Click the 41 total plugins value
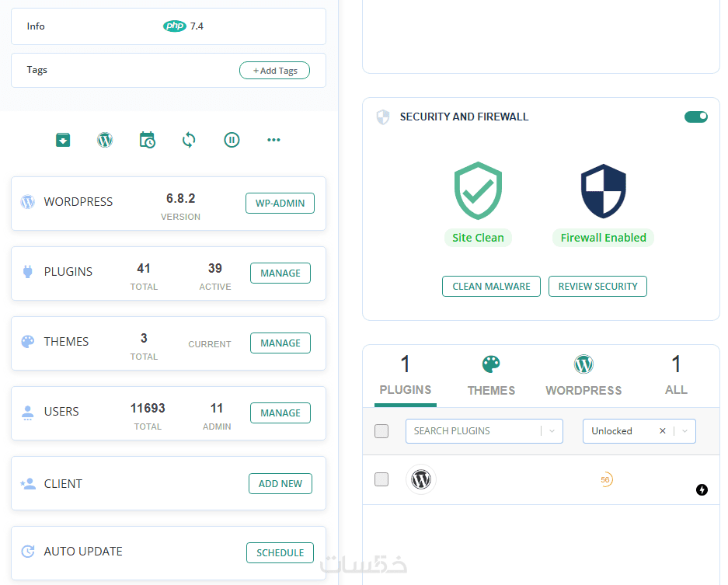Viewport: 728px width, 585px height. pos(144,268)
